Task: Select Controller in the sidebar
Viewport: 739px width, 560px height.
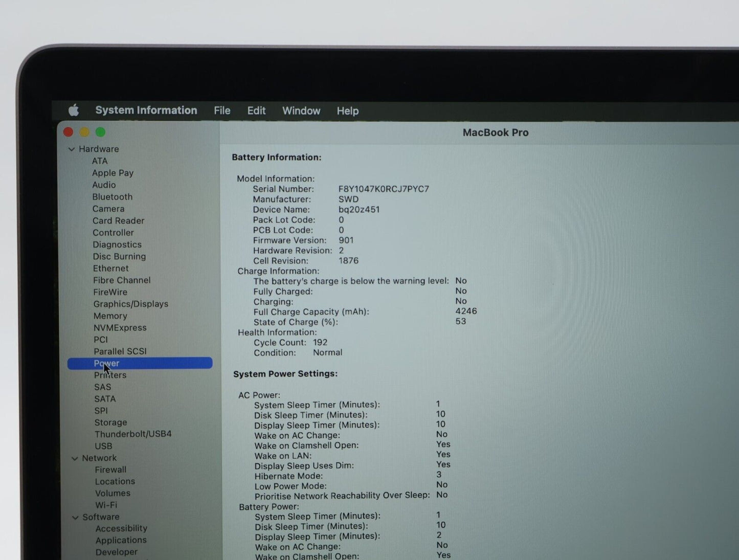Action: (x=113, y=233)
